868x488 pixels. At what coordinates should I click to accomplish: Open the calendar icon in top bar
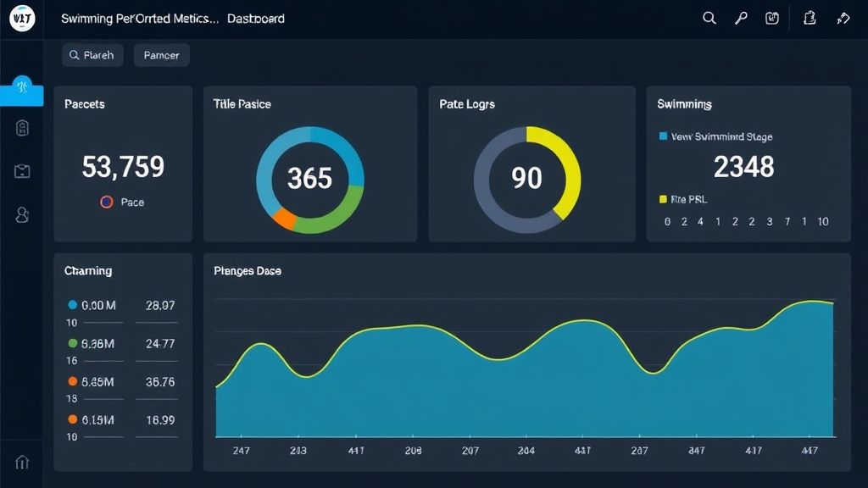pos(772,19)
